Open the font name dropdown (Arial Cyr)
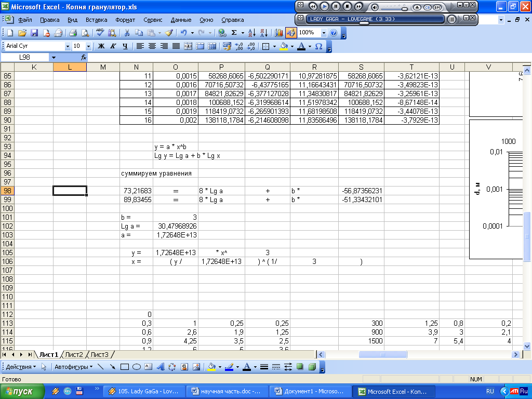Image resolution: width=532 pixels, height=399 pixels. (x=68, y=46)
